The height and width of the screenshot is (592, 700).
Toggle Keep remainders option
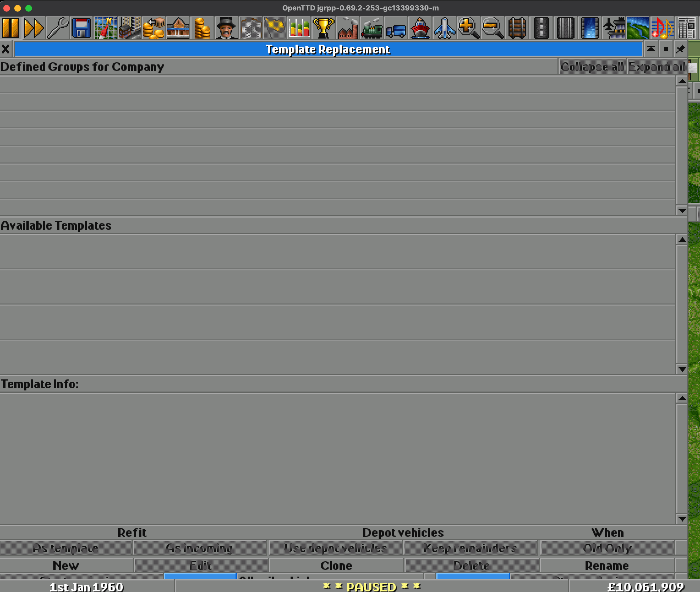coord(470,548)
